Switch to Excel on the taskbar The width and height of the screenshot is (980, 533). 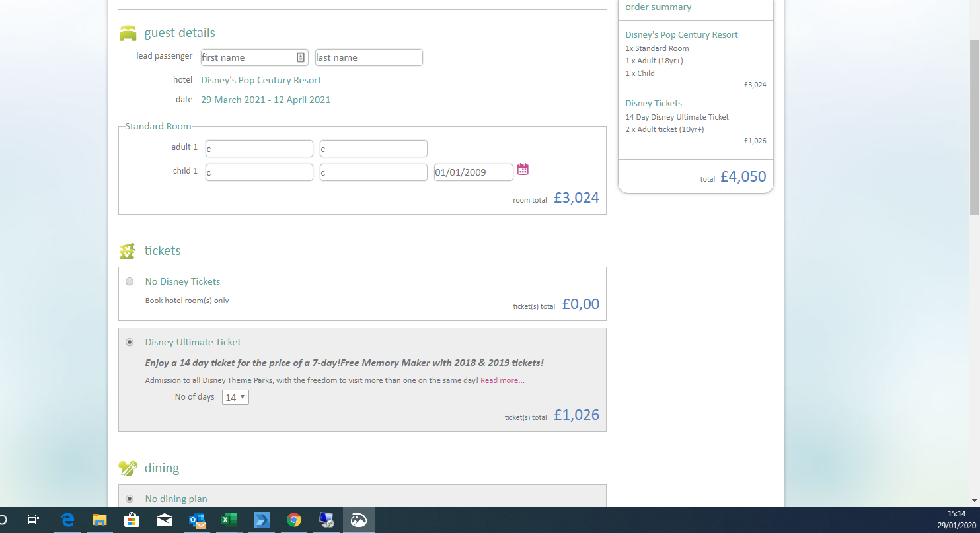tap(229, 520)
